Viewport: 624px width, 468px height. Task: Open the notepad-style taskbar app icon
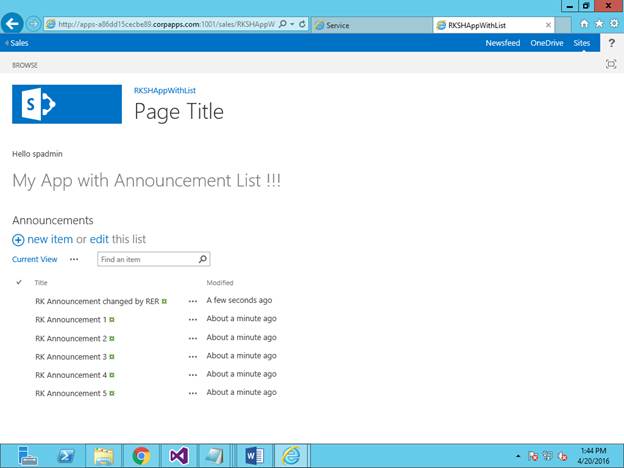point(215,456)
